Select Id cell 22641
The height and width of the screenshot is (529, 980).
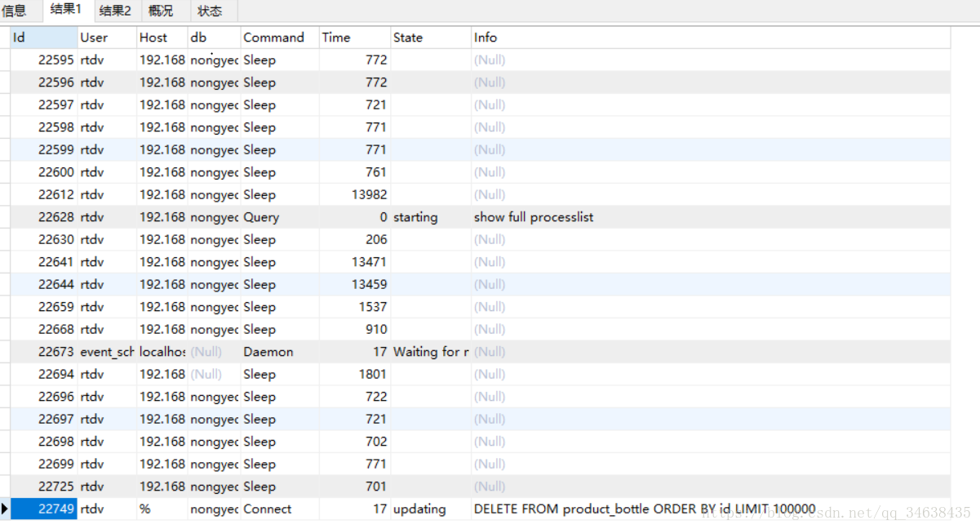[44, 262]
